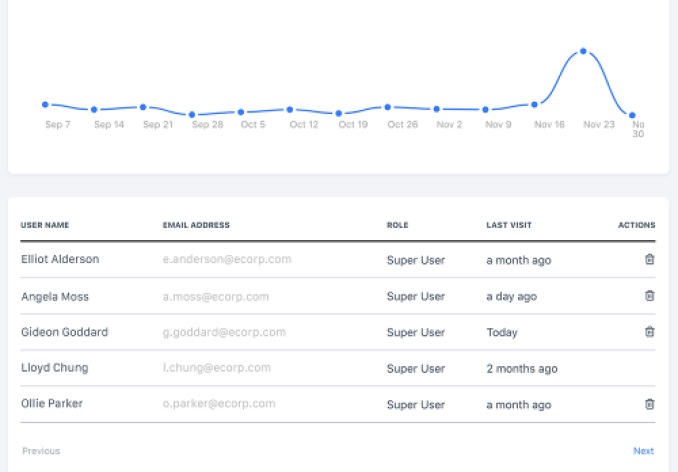Viewport: 678px width, 472px height.
Task: Remove Gideon Goddard with trash icon
Action: pyautogui.click(x=649, y=332)
